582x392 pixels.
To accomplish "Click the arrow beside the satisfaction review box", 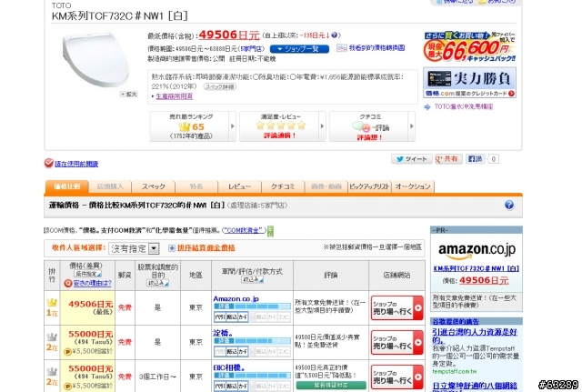I will pyautogui.click(x=322, y=126).
